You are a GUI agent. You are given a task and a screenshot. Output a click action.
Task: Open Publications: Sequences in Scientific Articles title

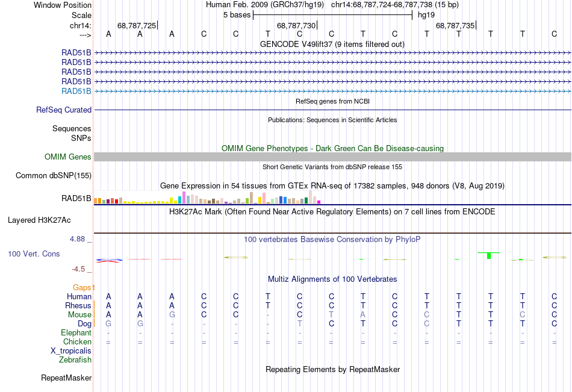coord(332,120)
